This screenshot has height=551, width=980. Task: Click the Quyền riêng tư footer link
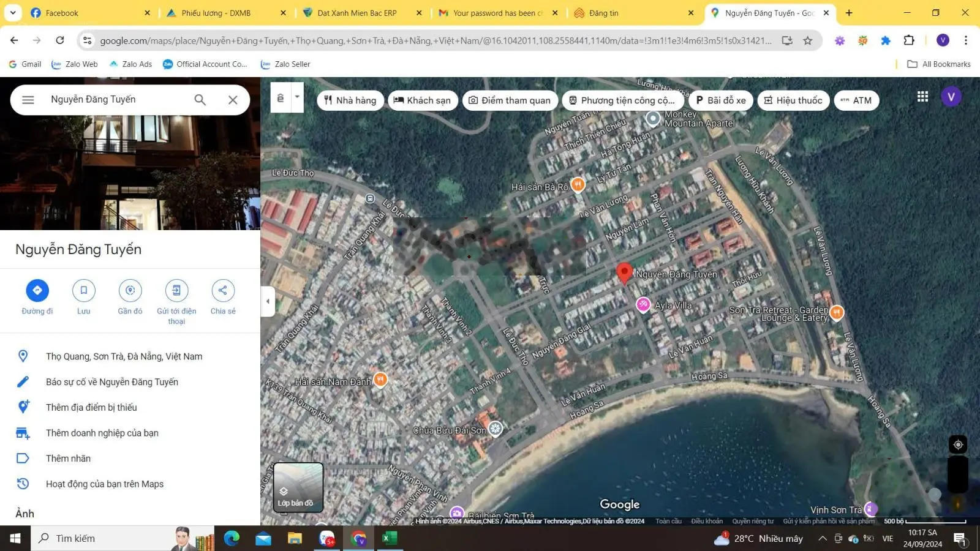tap(753, 522)
